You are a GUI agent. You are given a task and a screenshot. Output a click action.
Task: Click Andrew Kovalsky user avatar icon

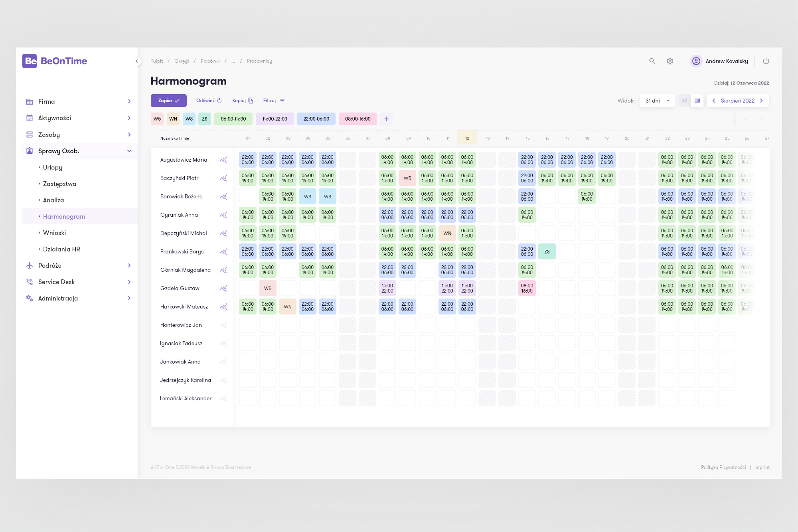(696, 61)
